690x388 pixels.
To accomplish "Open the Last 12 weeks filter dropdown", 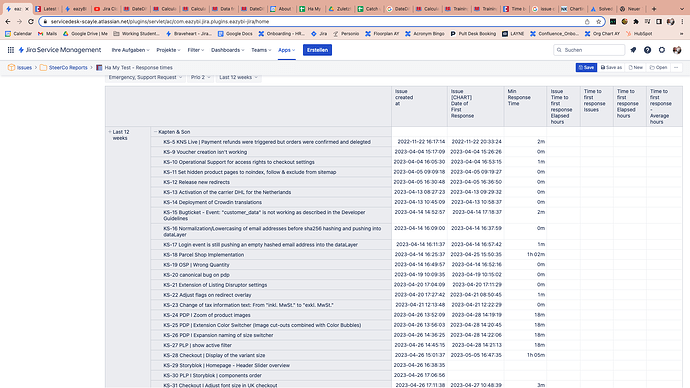I will click(x=239, y=77).
